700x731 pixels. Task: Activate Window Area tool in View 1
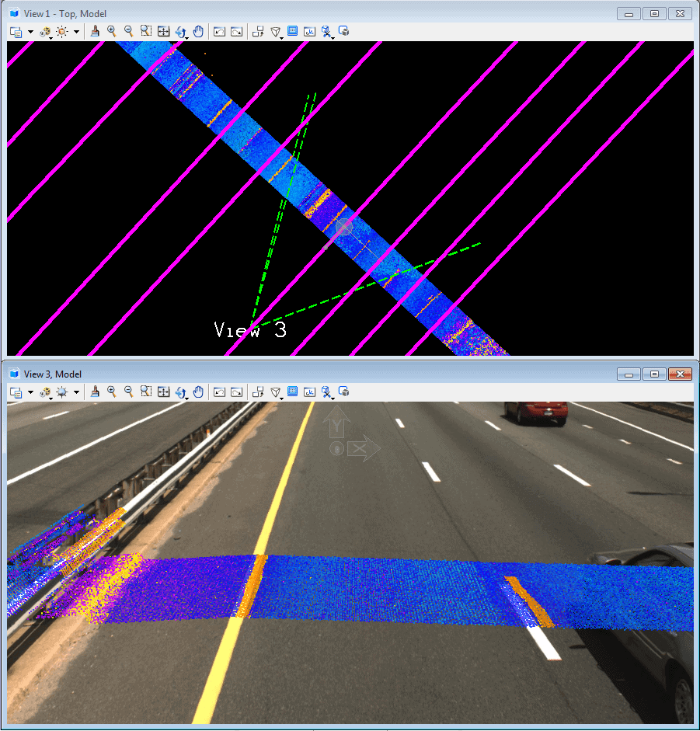[x=146, y=32]
